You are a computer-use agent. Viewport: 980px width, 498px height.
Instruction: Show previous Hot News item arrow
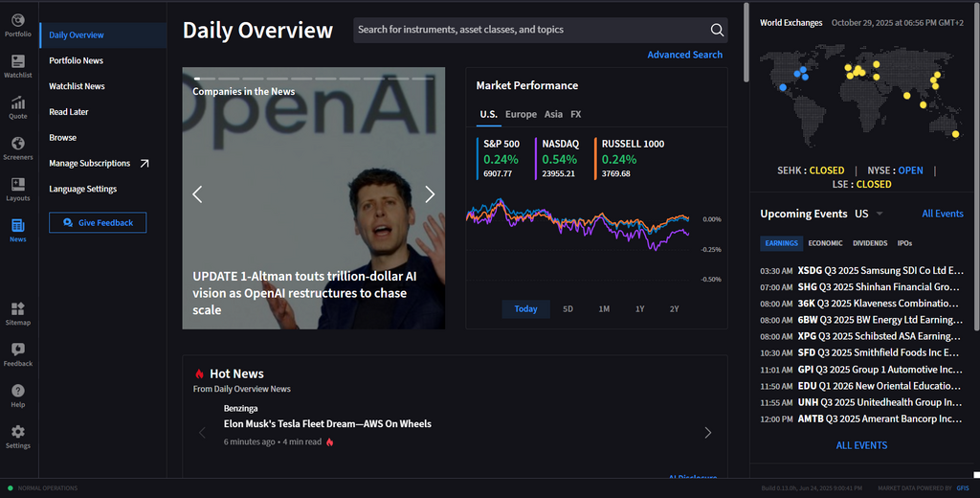click(x=202, y=432)
